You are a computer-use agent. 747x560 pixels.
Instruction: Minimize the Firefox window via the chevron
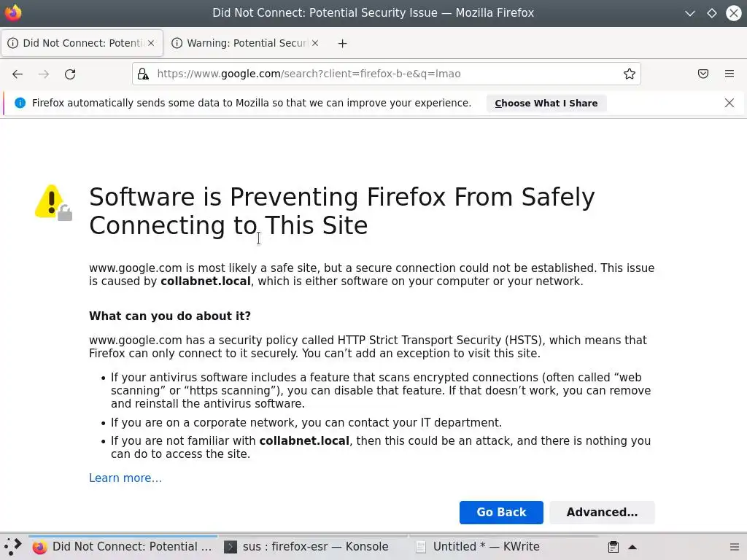click(690, 13)
